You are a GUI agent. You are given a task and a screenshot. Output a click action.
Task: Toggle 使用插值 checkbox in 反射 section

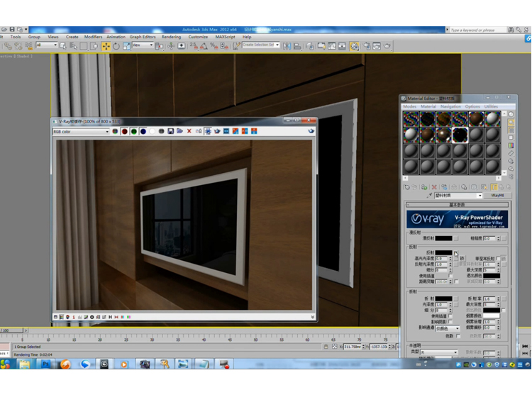pos(450,276)
